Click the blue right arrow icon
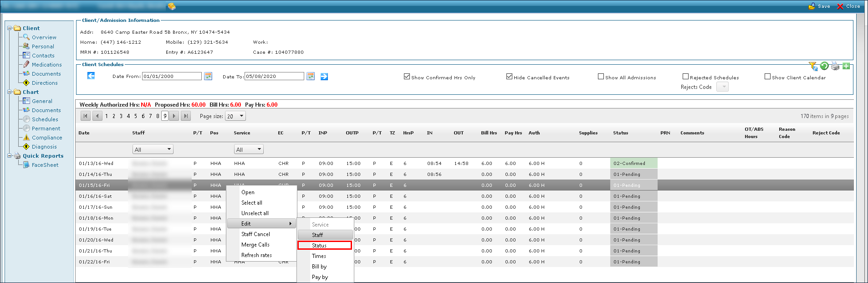 tap(324, 76)
